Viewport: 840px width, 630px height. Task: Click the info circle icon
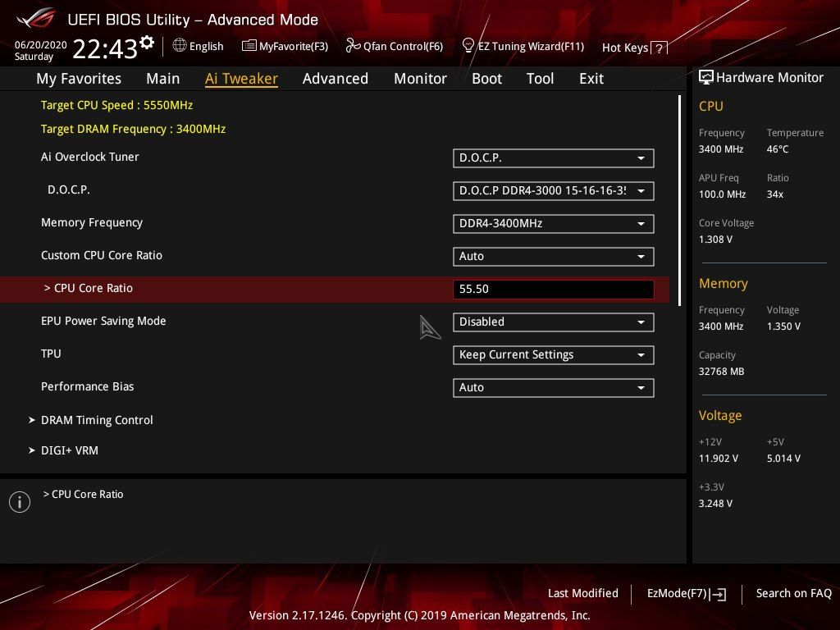20,502
